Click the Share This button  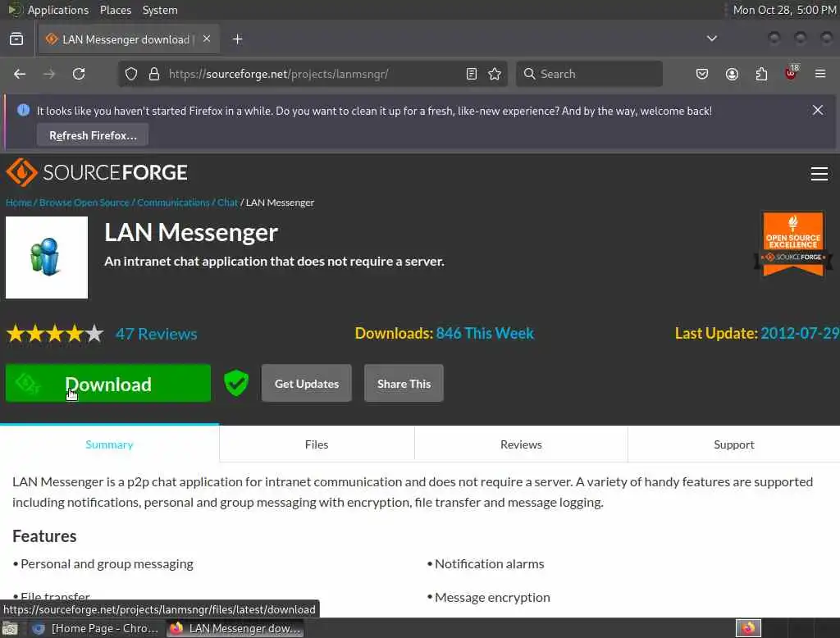click(x=404, y=384)
